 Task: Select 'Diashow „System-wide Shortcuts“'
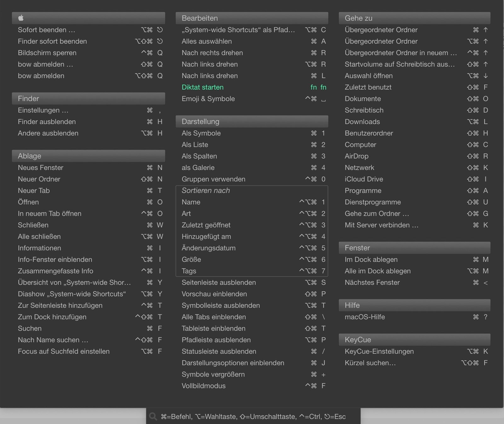pyautogui.click(x=89, y=294)
